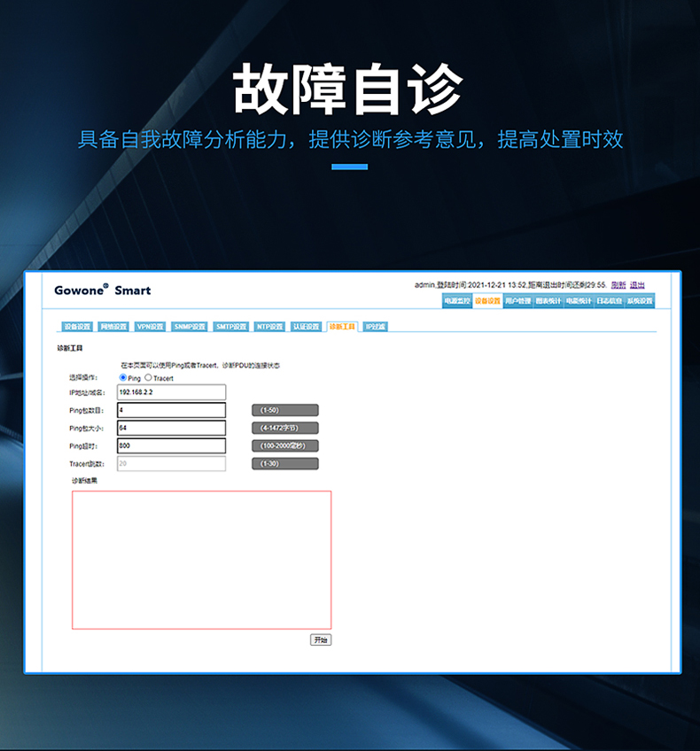Viewport: 700px width, 751px height.
Task: Open the SMTP设置 sub-tab
Action: (x=231, y=327)
